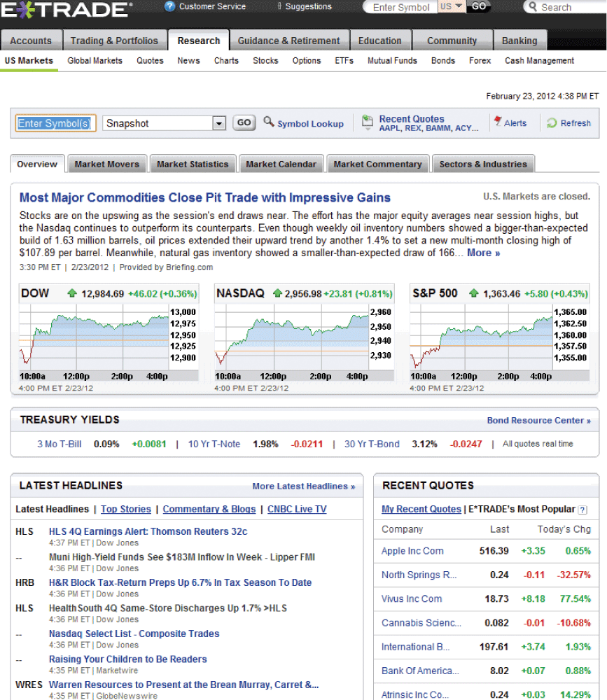
Task: Open the Vivus Inc Com quote
Action: (412, 599)
